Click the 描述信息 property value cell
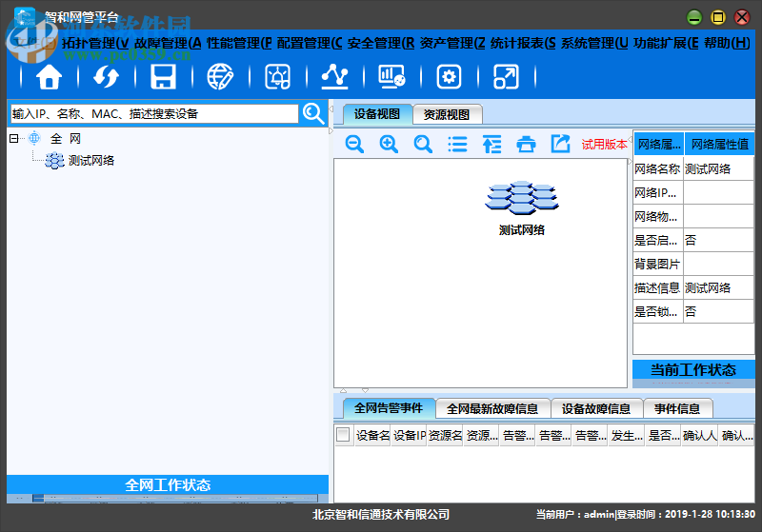Screen dimensions: 762x532 [x=718, y=287]
